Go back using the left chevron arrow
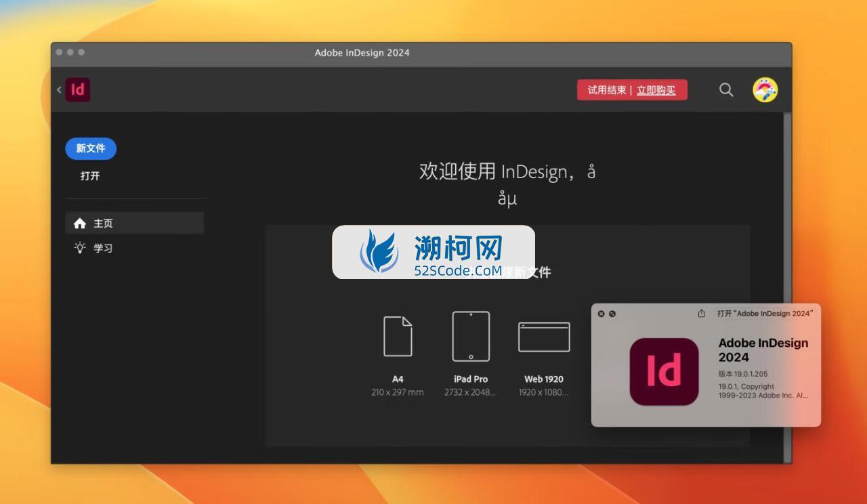 [x=59, y=89]
